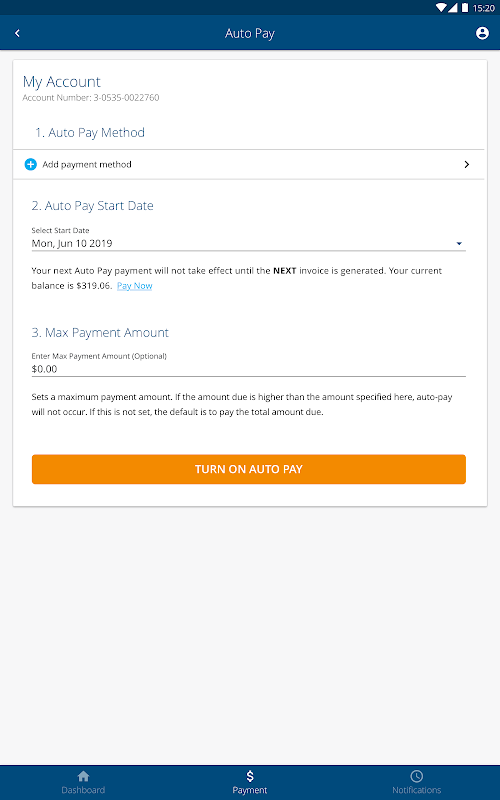The image size is (500, 800).
Task: Tap the blue plus circle icon
Action: click(31, 164)
